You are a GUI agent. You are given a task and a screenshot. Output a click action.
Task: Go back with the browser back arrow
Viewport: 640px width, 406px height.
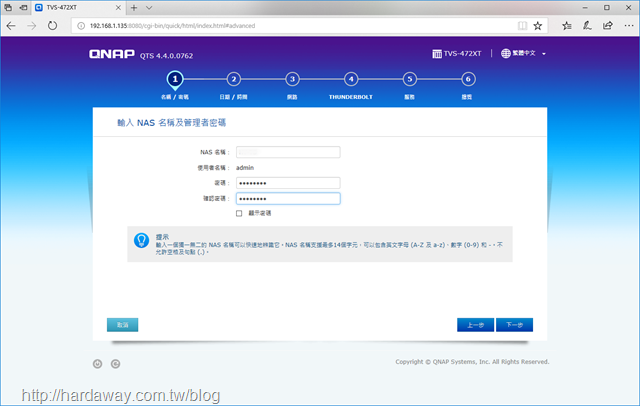(11, 26)
